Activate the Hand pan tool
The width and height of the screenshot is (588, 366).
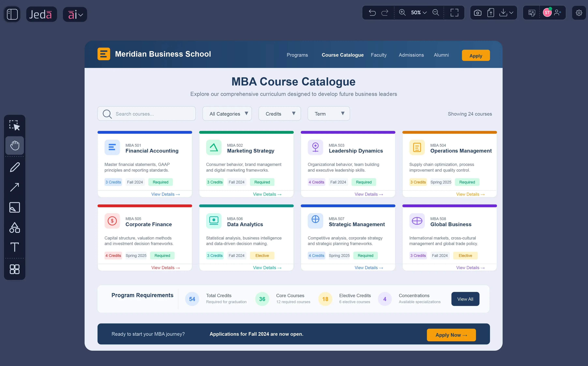click(x=15, y=145)
